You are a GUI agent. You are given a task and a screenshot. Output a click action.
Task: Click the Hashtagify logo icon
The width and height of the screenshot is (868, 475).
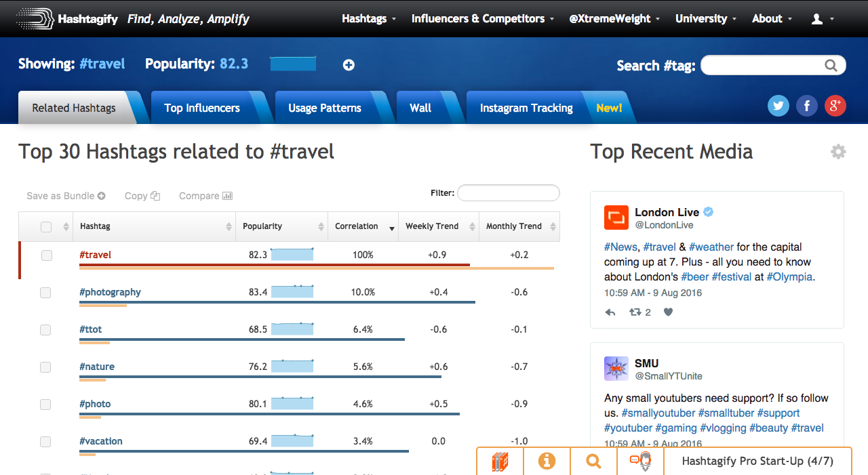tap(35, 18)
